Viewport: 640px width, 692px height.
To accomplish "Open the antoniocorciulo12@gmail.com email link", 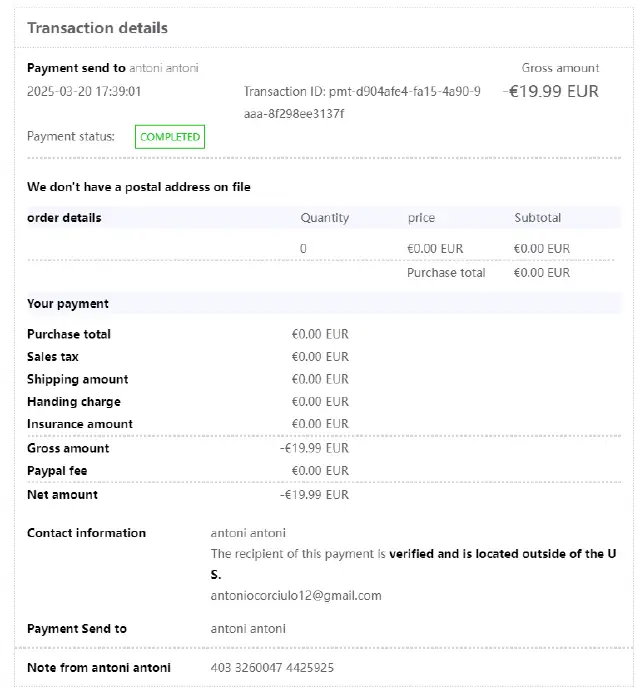I will point(296,596).
